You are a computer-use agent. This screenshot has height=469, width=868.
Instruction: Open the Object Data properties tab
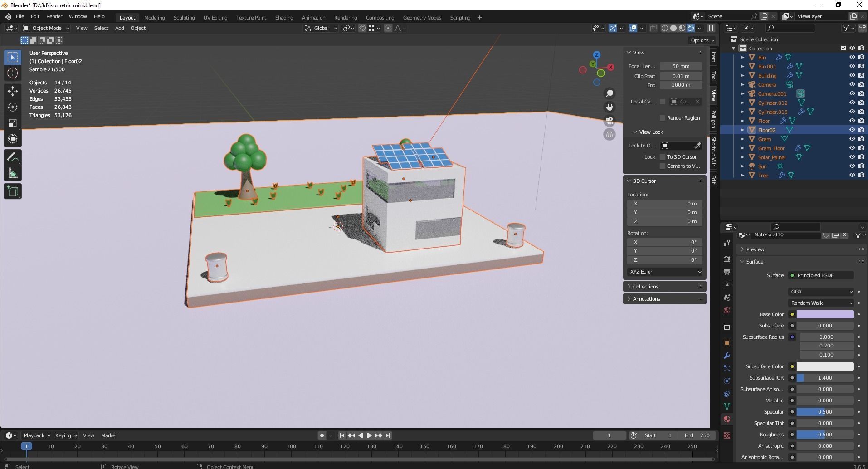tap(727, 406)
